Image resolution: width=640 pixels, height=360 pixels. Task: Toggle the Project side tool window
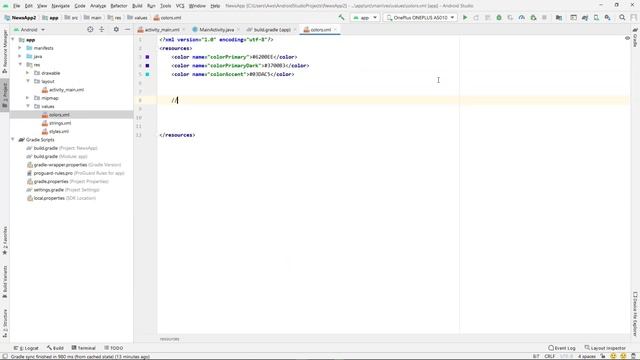pyautogui.click(x=5, y=95)
